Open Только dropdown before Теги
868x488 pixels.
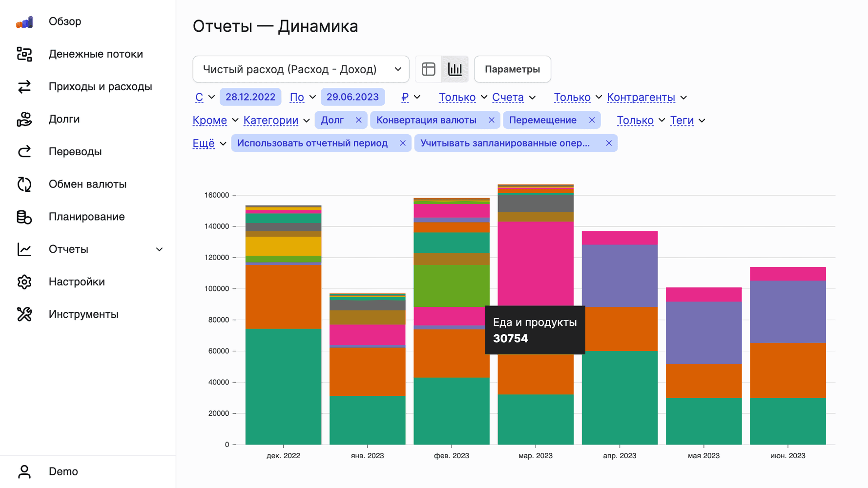tap(641, 120)
